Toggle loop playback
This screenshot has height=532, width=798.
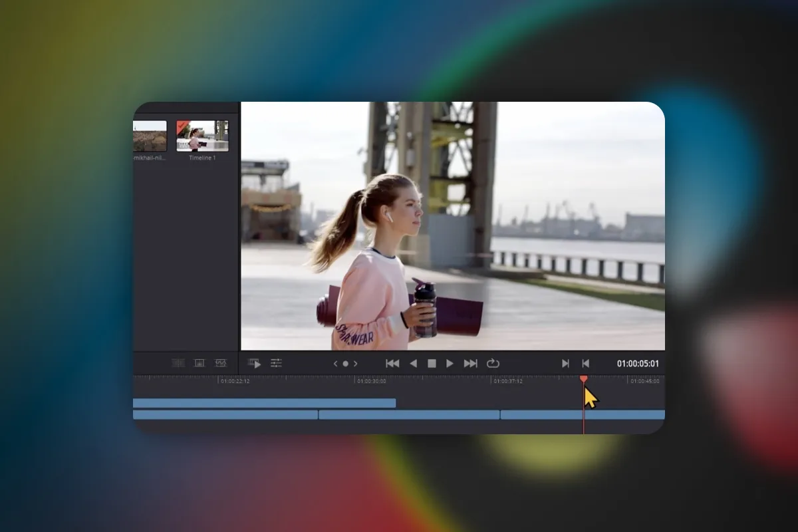point(493,363)
